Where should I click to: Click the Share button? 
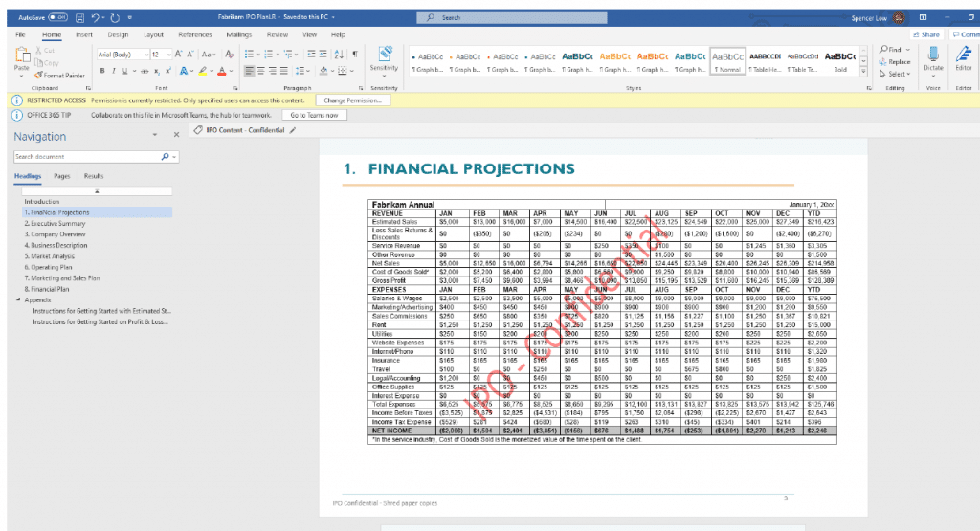tap(926, 35)
